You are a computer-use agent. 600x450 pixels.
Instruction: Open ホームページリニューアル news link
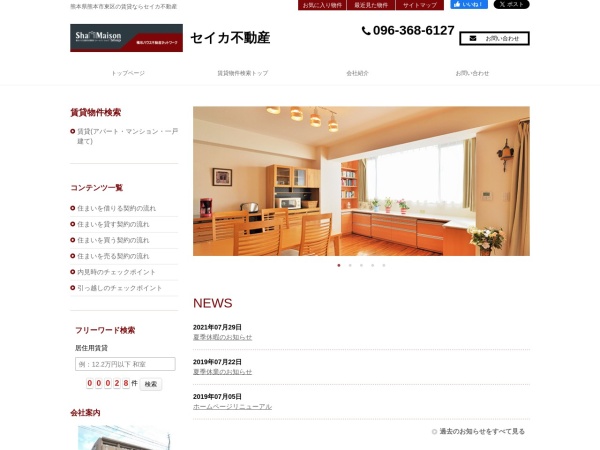pyautogui.click(x=232, y=407)
